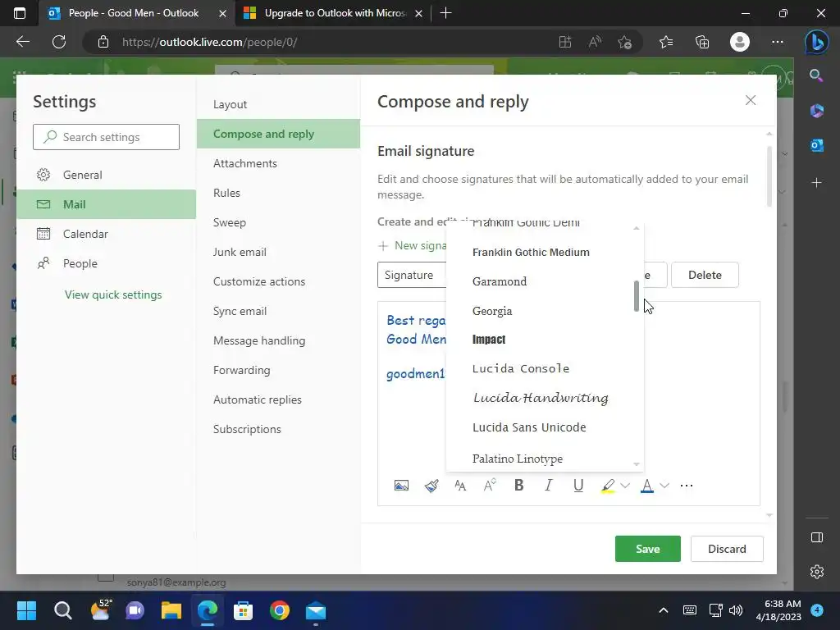Delete the selected signature

[705, 275]
